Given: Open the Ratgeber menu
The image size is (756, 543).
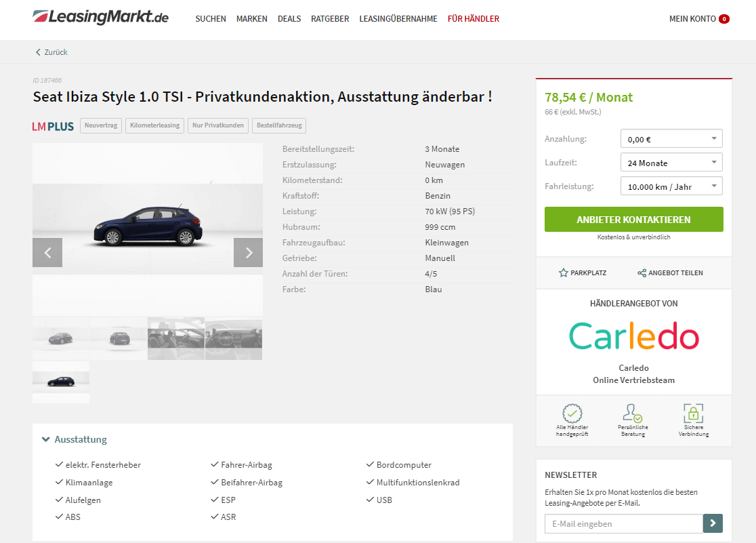Looking at the screenshot, I should [x=330, y=19].
